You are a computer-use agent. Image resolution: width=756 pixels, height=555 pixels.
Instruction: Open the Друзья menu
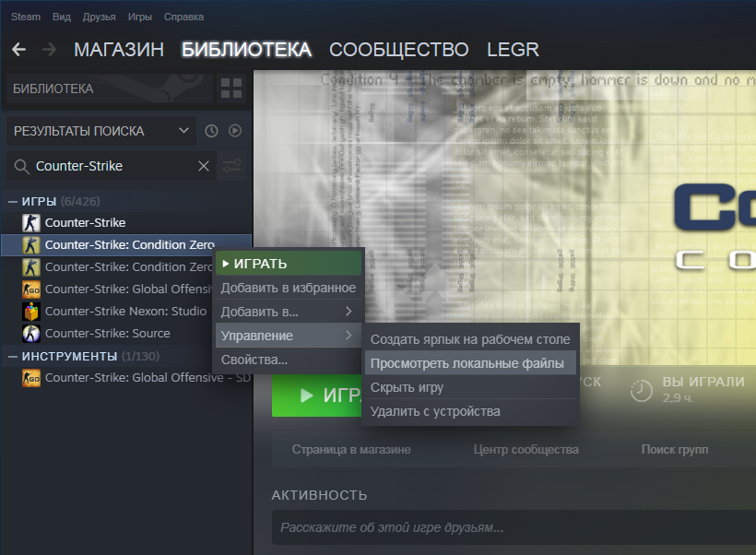[x=99, y=17]
